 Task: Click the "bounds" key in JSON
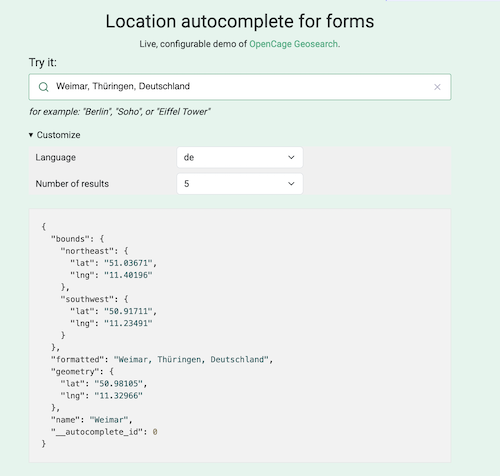click(x=70, y=239)
